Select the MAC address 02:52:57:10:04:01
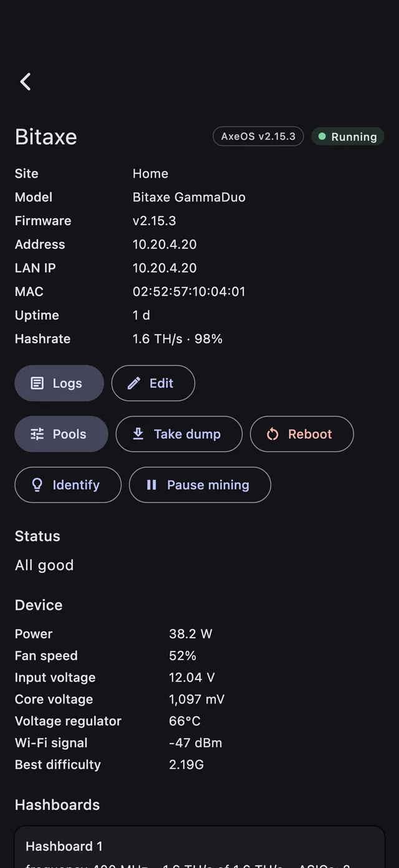 (189, 291)
